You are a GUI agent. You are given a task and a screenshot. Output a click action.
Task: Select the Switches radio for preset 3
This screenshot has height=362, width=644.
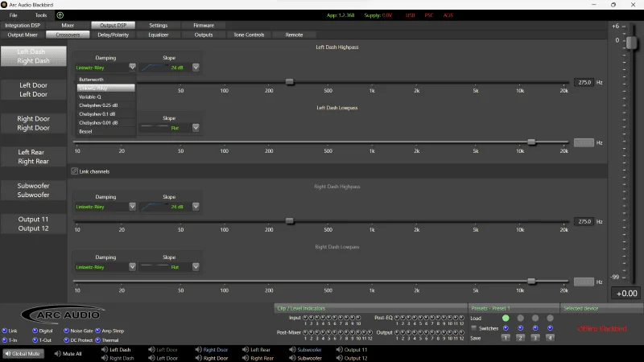[535, 328]
